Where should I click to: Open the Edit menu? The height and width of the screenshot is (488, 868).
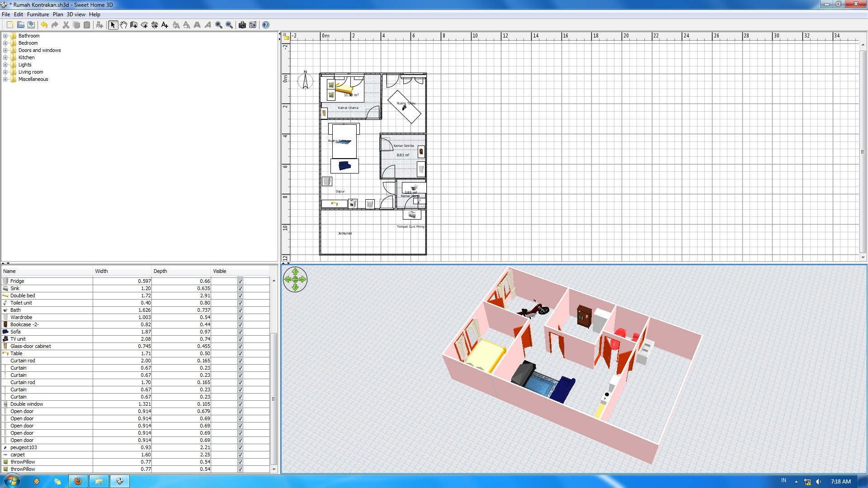(19, 14)
